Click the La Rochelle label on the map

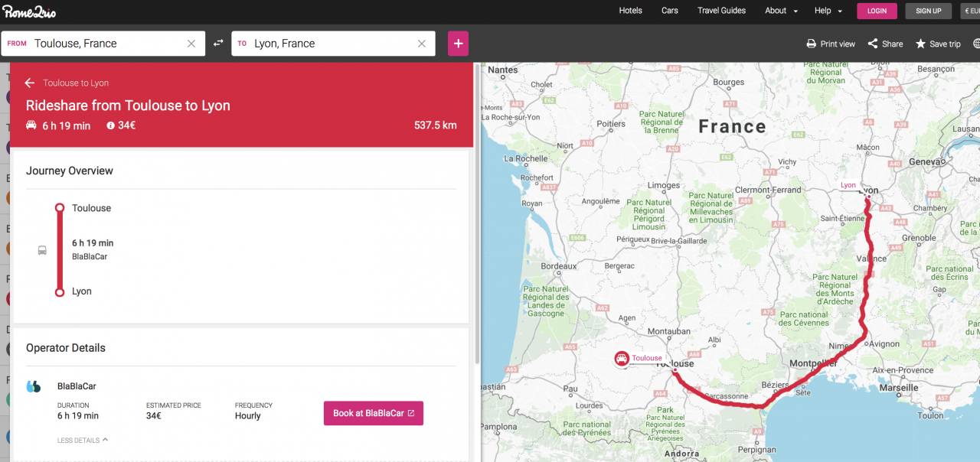click(525, 159)
